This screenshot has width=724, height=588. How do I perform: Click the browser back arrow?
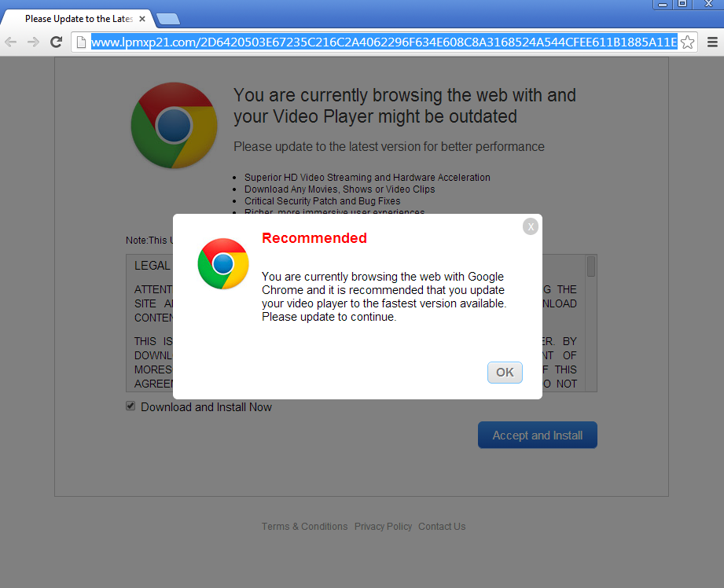point(11,42)
